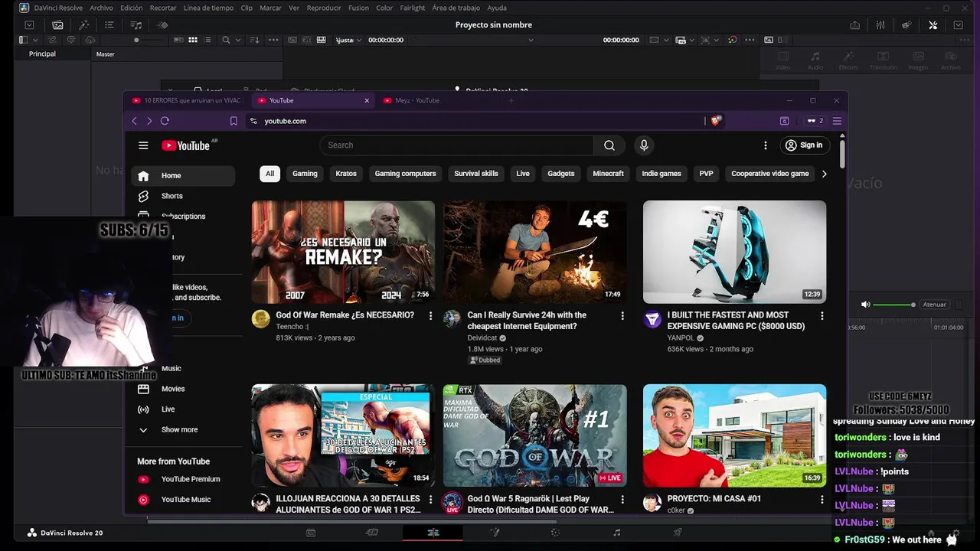Reload the youtube.com page in the browser

pos(165,121)
